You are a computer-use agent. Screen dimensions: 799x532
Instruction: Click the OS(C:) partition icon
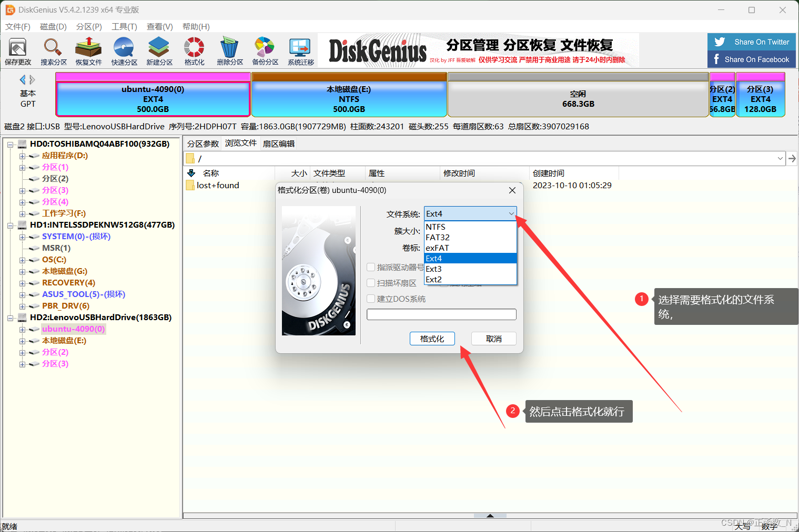[x=34, y=260]
